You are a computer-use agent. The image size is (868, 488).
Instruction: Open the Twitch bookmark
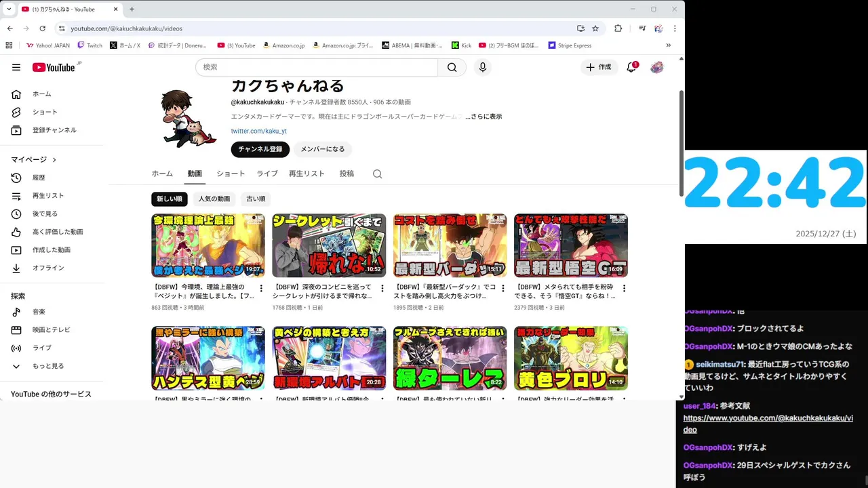point(90,45)
